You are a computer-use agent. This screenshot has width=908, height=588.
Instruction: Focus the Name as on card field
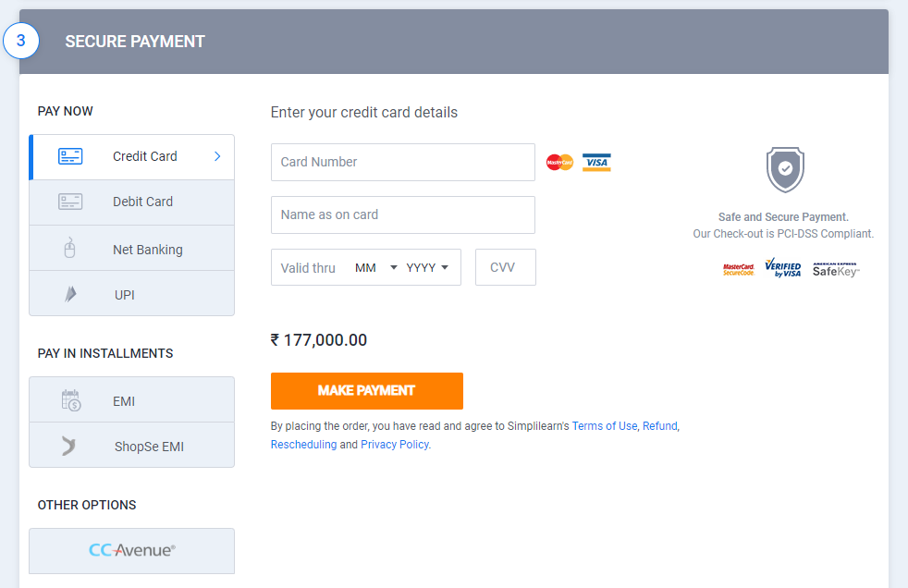coord(402,214)
